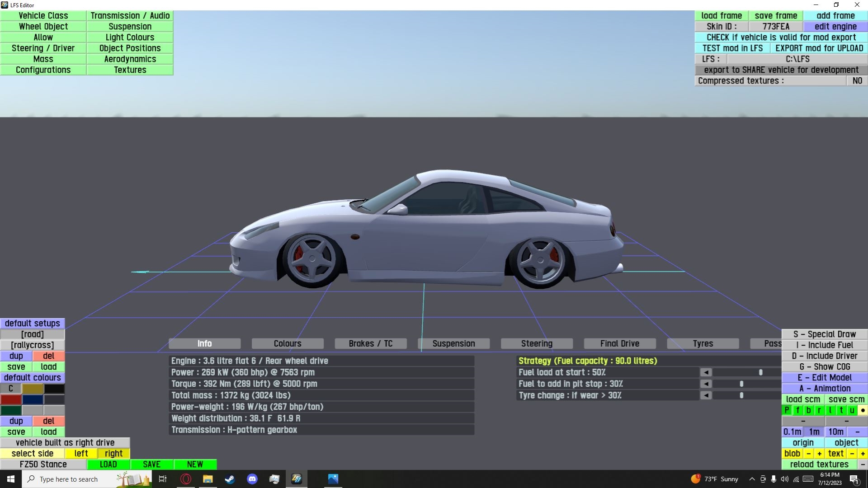Open the Aerodynamics menu
Image resolution: width=868 pixels, height=488 pixels.
(130, 59)
